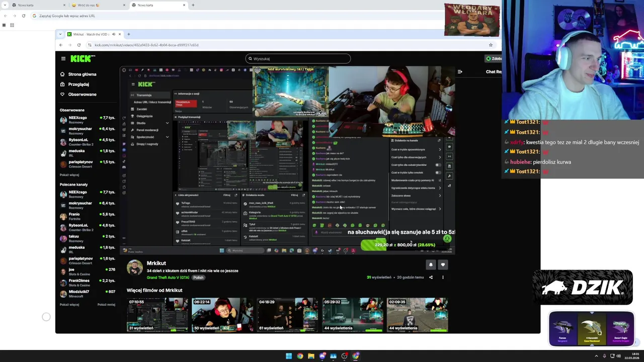Reload the page in the back Chrome window
Screen dimensions: 644x362
[x=23, y=16]
